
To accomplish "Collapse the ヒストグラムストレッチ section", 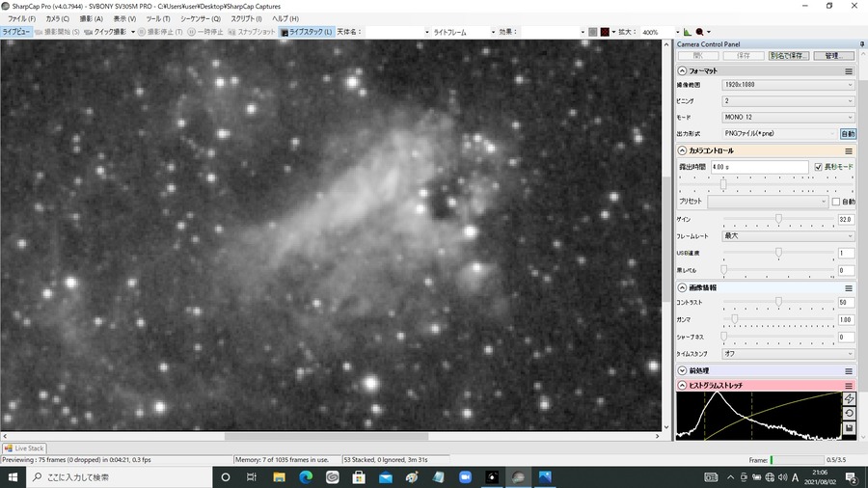I will coord(682,386).
